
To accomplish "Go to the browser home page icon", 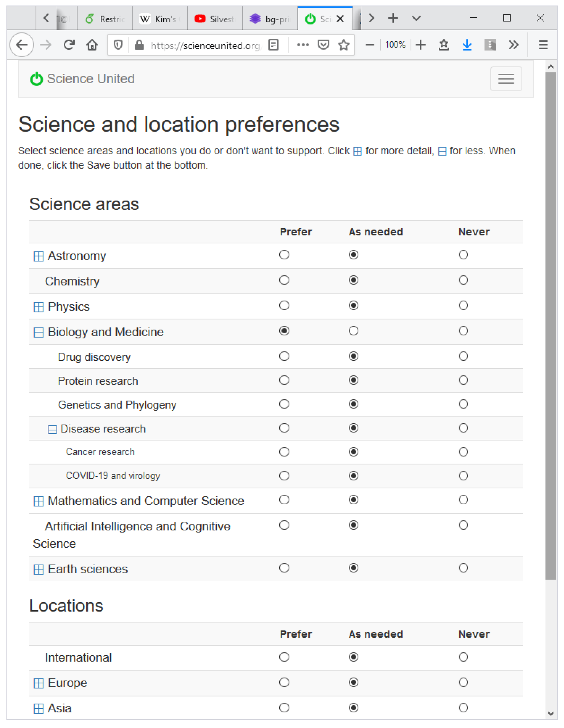I will click(92, 45).
